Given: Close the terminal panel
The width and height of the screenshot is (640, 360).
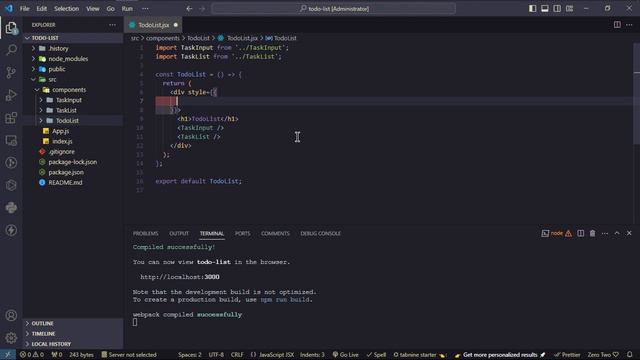Looking at the screenshot, I should [629, 233].
